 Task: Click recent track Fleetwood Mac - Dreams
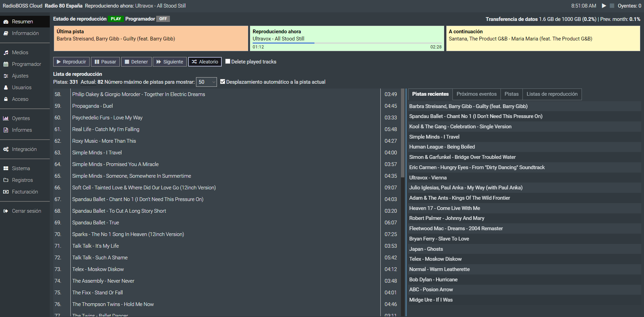tap(524, 228)
